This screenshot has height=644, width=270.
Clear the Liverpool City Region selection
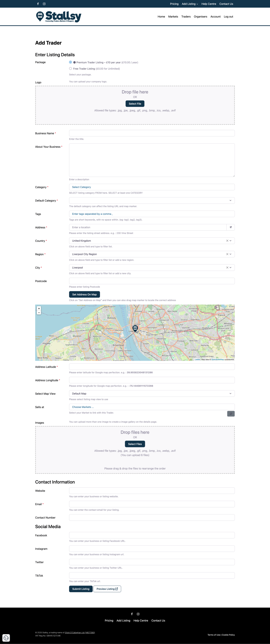coord(227,254)
